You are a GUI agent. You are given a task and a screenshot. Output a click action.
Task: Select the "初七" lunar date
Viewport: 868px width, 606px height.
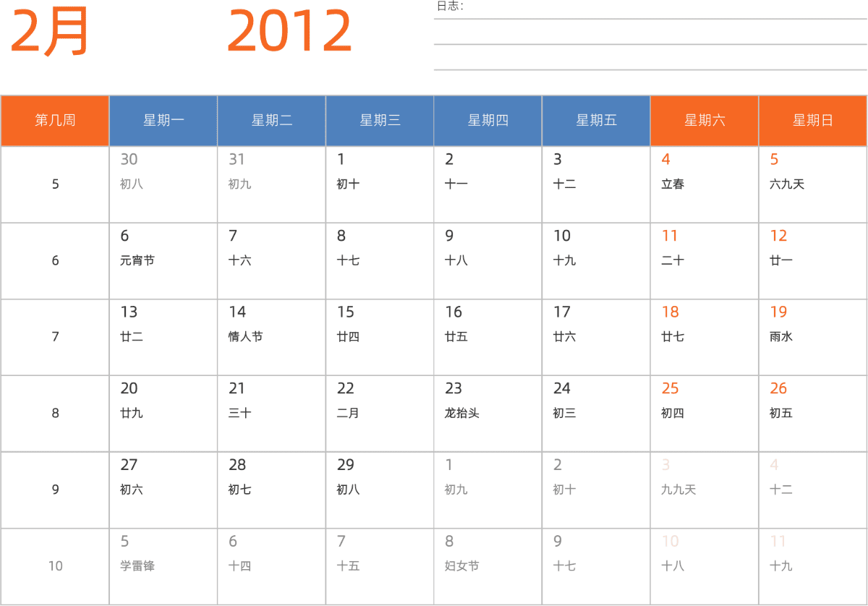240,490
